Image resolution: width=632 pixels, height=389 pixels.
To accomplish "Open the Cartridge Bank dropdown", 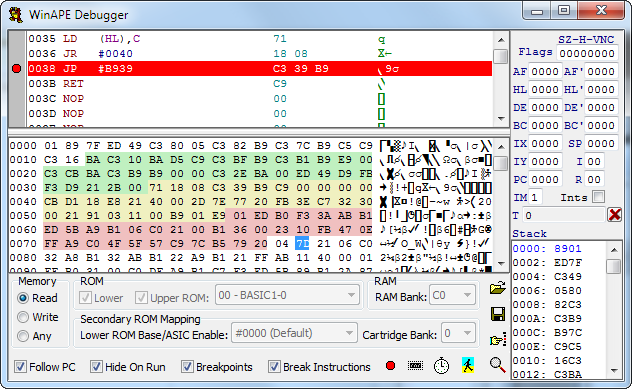I will coord(458,333).
